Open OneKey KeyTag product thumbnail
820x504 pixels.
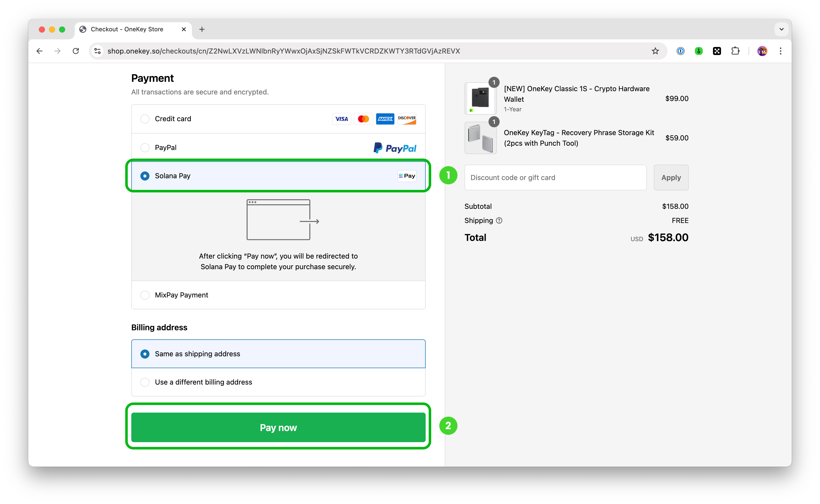480,138
